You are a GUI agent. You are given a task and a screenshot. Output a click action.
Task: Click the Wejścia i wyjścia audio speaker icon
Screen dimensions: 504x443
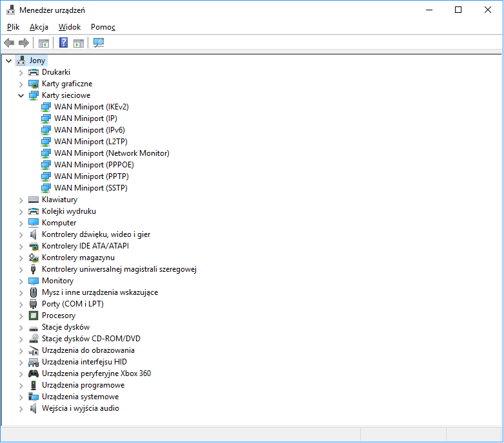[33, 408]
